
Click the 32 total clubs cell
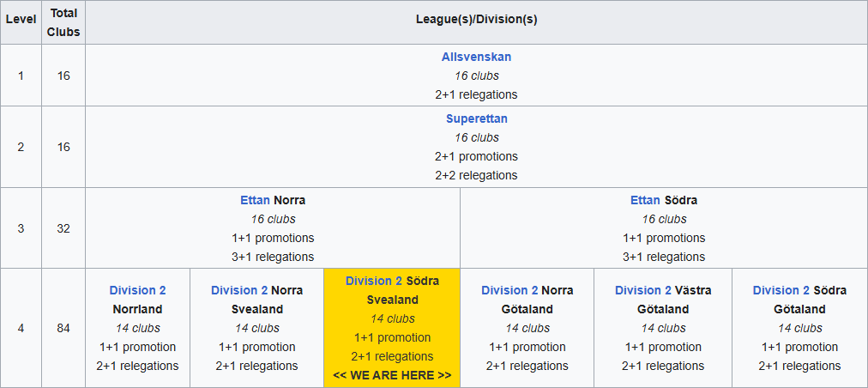click(x=63, y=228)
